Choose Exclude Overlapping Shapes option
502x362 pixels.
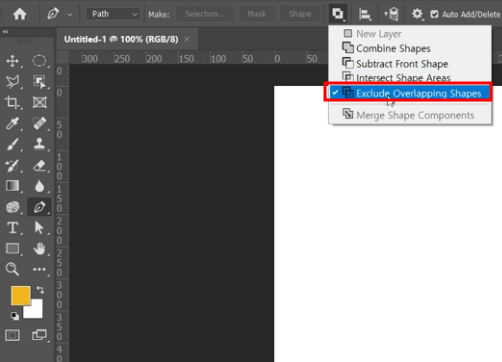point(410,93)
